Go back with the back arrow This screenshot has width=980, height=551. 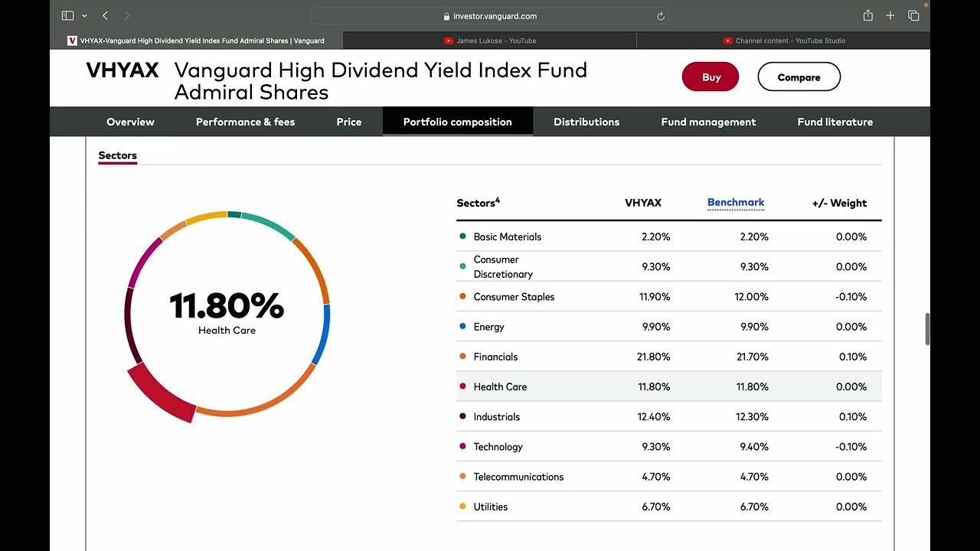[x=105, y=15]
